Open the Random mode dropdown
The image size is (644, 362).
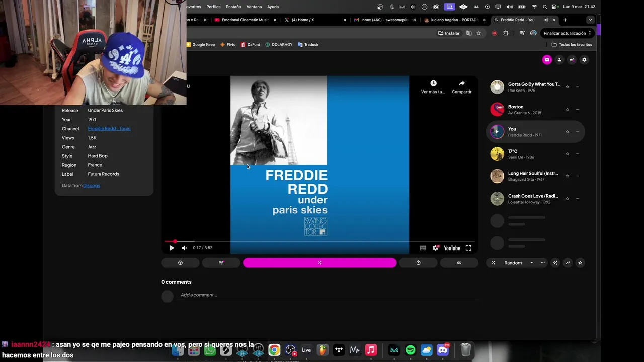pos(518,263)
